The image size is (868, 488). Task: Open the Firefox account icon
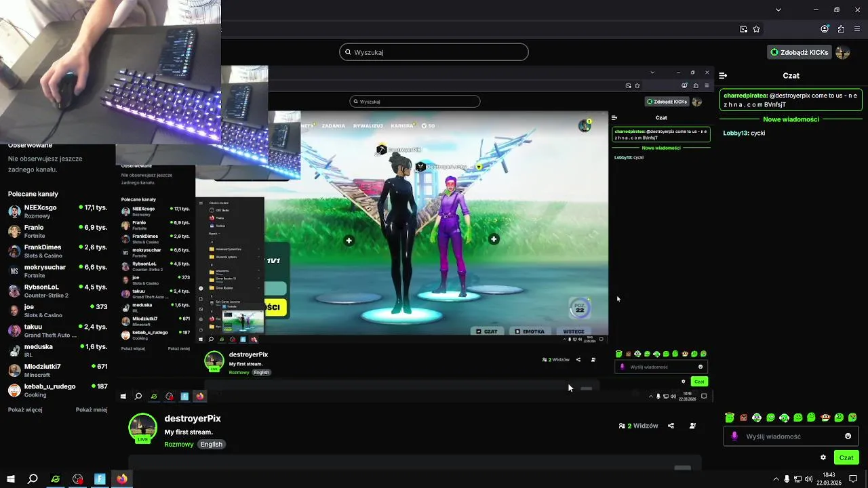[825, 29]
